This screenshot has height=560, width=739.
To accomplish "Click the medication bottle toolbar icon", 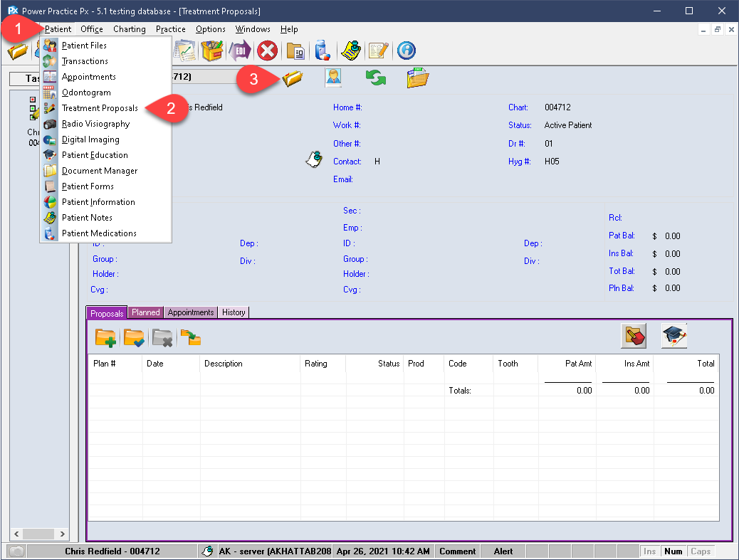I will (x=323, y=51).
